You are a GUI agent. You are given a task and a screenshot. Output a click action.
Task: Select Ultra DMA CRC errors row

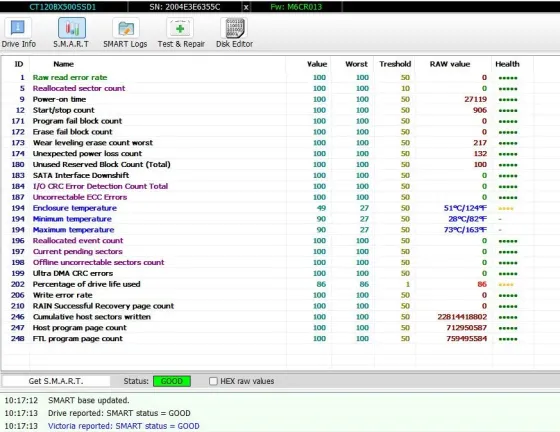[x=268, y=273]
